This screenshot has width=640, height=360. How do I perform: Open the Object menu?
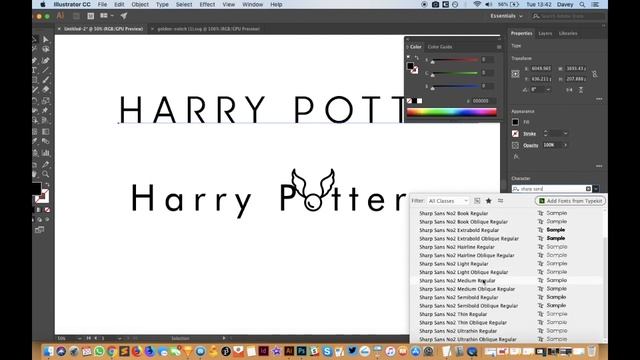pyautogui.click(x=140, y=4)
